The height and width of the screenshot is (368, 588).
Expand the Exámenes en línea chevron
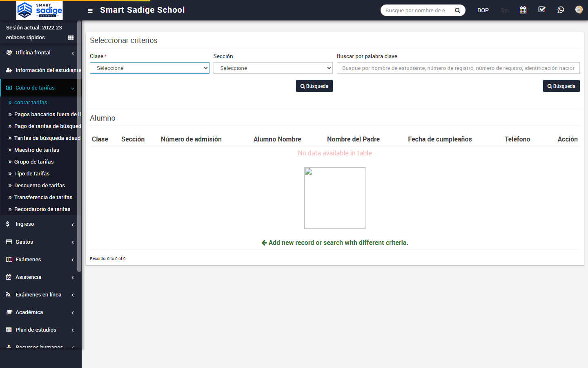tap(73, 295)
